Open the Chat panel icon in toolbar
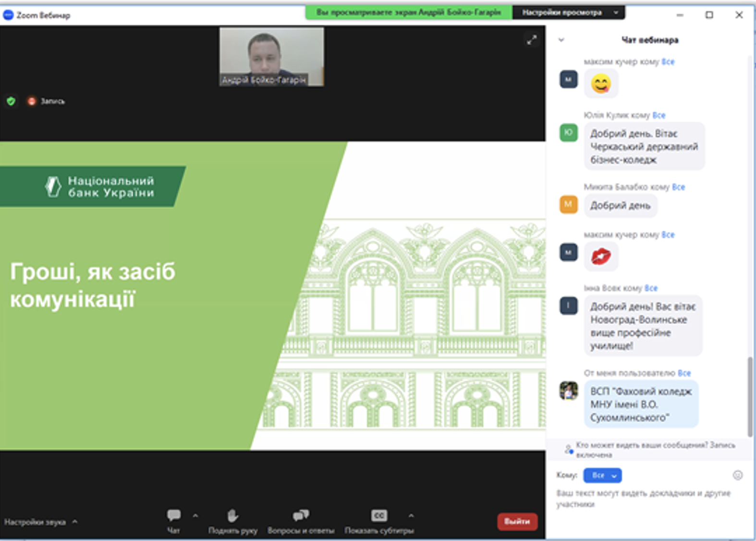Image resolution: width=756 pixels, height=541 pixels. point(173,516)
